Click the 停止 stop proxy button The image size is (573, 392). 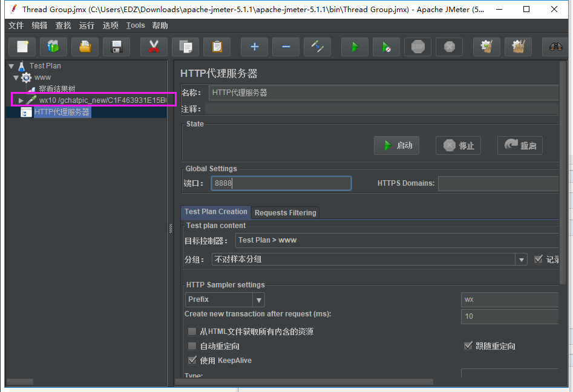[x=458, y=145]
